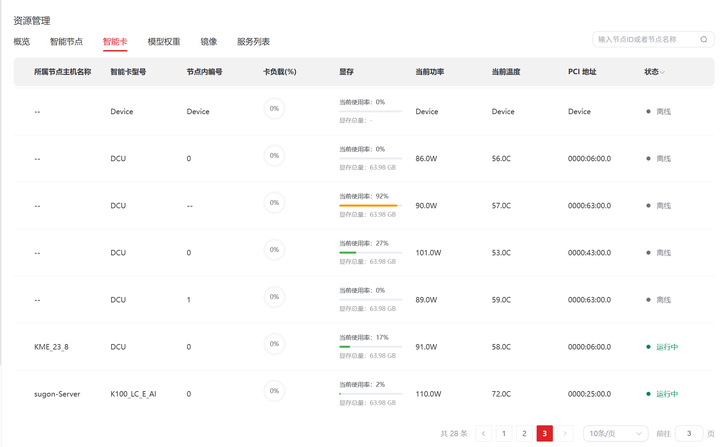This screenshot has height=447, width=720.
Task: Click the 110.0W power value
Action: point(428,394)
